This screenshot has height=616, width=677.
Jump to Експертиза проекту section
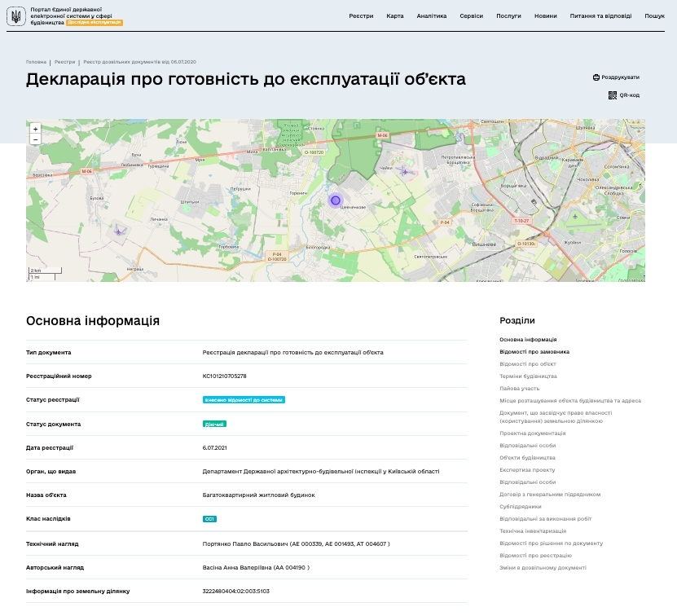pos(527,470)
